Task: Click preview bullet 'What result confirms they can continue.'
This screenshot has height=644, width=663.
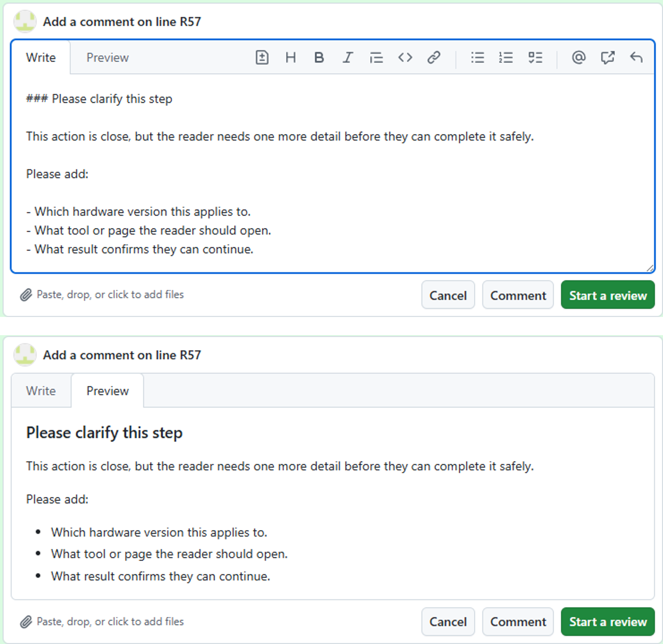Action: coord(161,576)
